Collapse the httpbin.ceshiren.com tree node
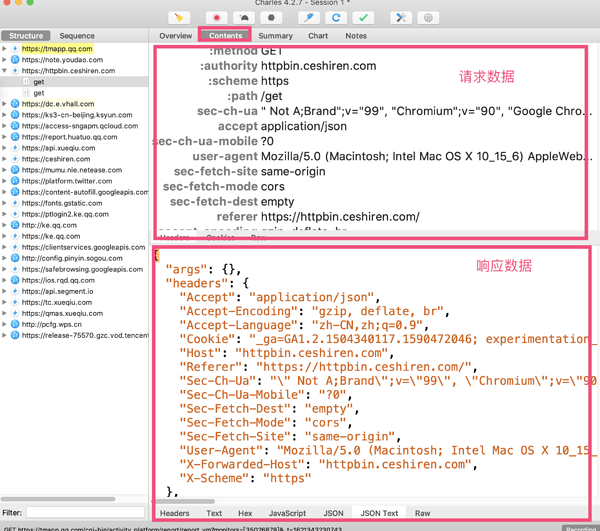 click(5, 71)
